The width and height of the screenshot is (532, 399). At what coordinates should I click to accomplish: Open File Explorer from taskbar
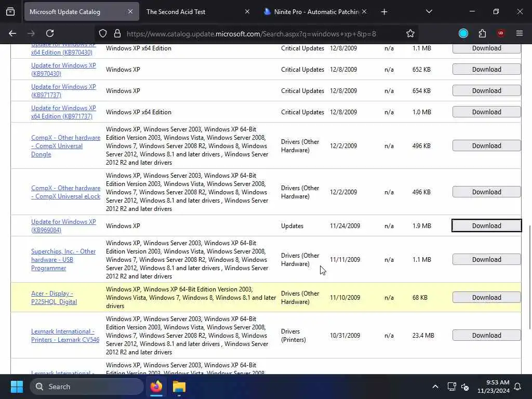[179, 387]
